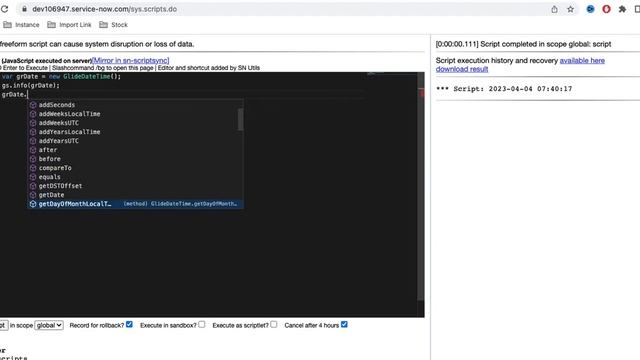Open the red Opera-style extension icon
The width and height of the screenshot is (640, 360).
click(x=606, y=9)
